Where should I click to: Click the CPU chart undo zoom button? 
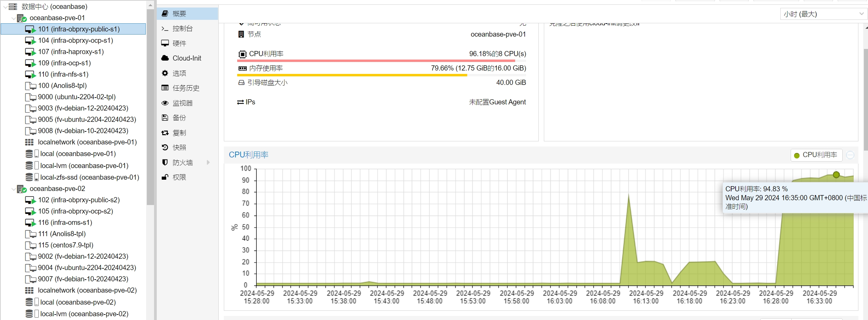pos(850,155)
